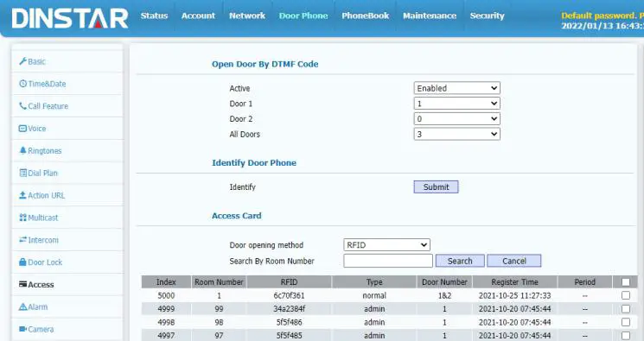Open the Active Enabled dropdown
Viewport: 644px width, 341px height.
pyautogui.click(x=456, y=88)
